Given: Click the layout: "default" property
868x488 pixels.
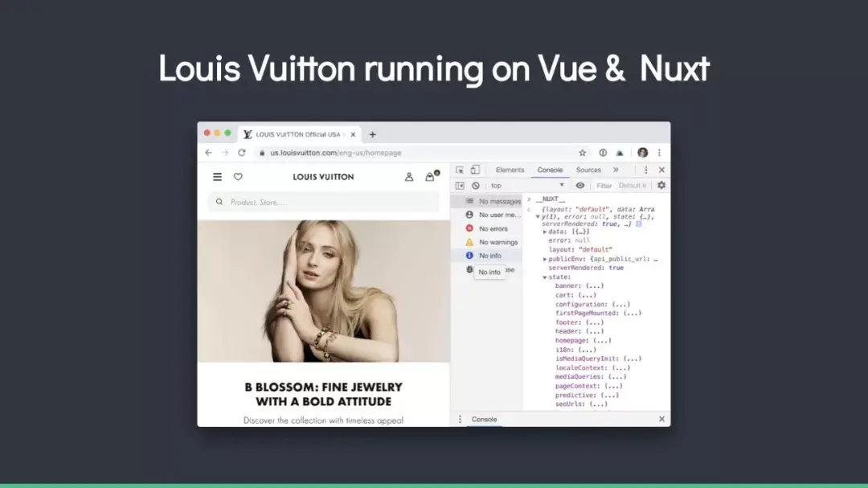Looking at the screenshot, I should pyautogui.click(x=580, y=250).
